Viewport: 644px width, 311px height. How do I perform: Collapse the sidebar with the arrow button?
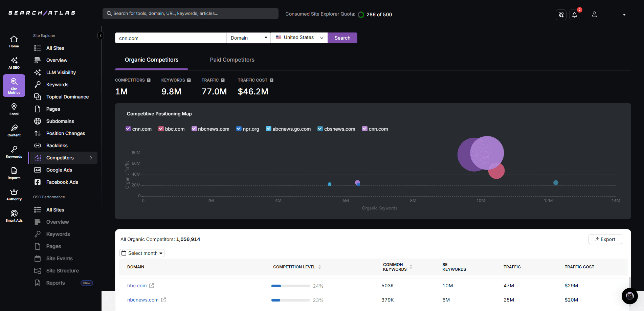pos(101,36)
